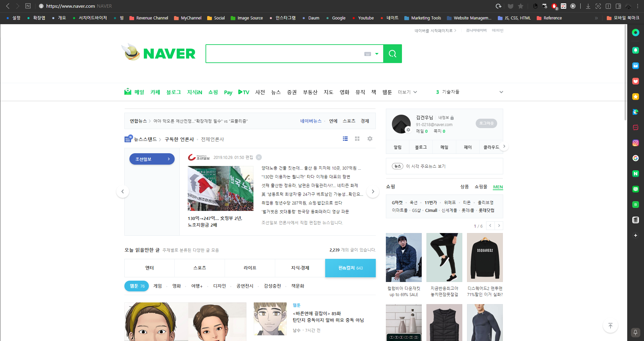The width and height of the screenshot is (644, 341).
Task: Open 지식iN in the service menu
Action: coord(194,92)
